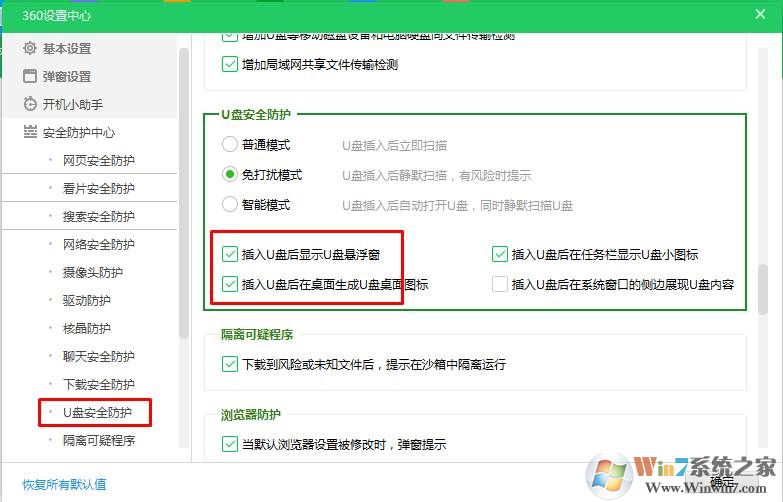Image resolution: width=783 pixels, height=502 pixels.
Task: Click description U盘插入后立即扫描
Action: [x=394, y=145]
